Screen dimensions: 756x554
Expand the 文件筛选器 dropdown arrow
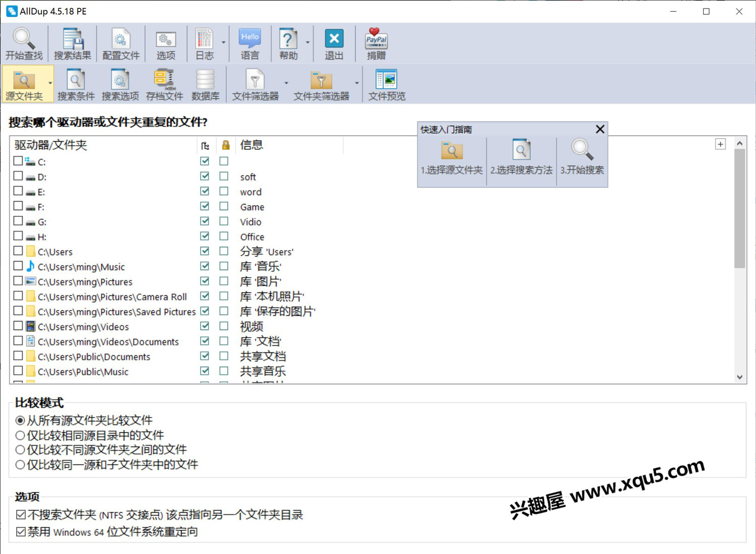pos(286,83)
